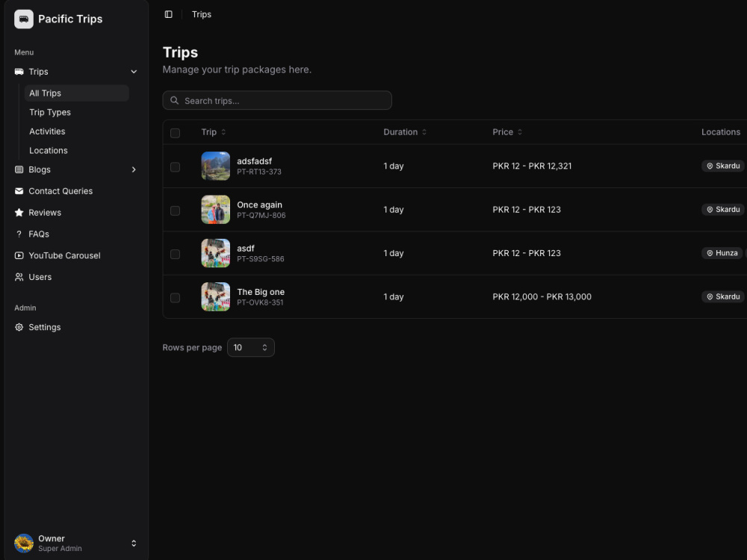Click the Owner Super Admin label
This screenshot has height=560, width=747.
60,543
